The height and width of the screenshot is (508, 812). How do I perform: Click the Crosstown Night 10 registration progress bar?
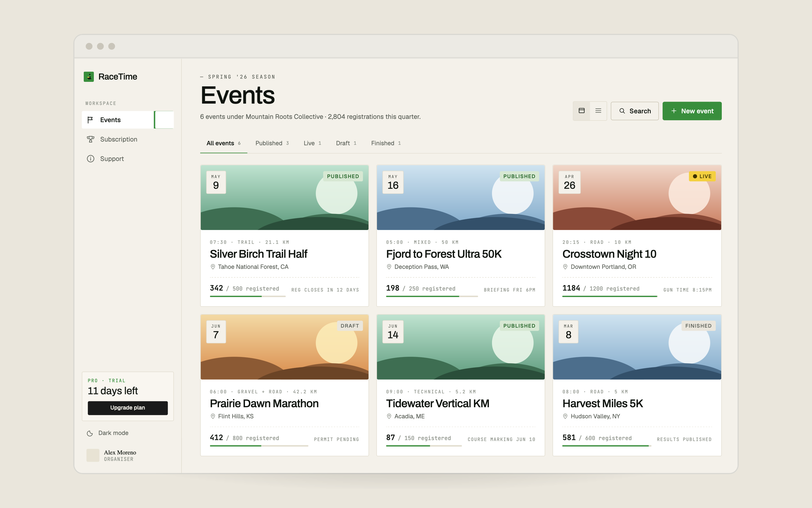point(610,296)
